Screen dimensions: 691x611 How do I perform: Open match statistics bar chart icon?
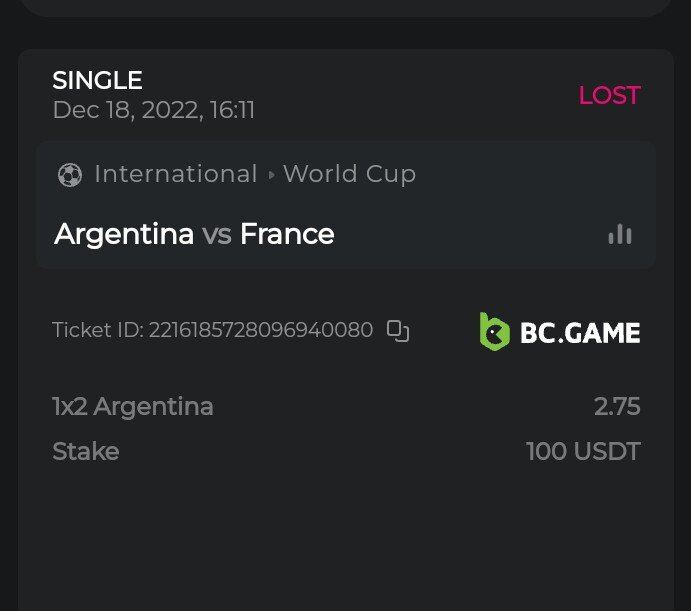click(x=620, y=234)
